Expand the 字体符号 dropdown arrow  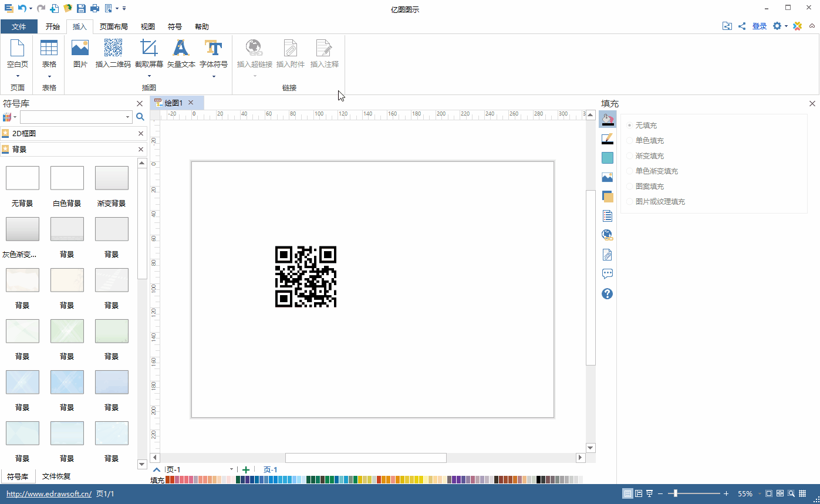coord(214,76)
